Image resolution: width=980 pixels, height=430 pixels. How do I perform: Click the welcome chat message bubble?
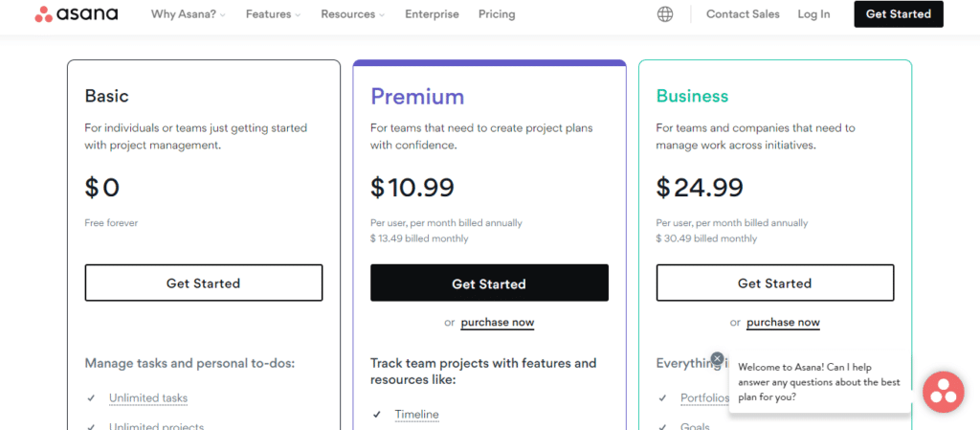coord(819,382)
